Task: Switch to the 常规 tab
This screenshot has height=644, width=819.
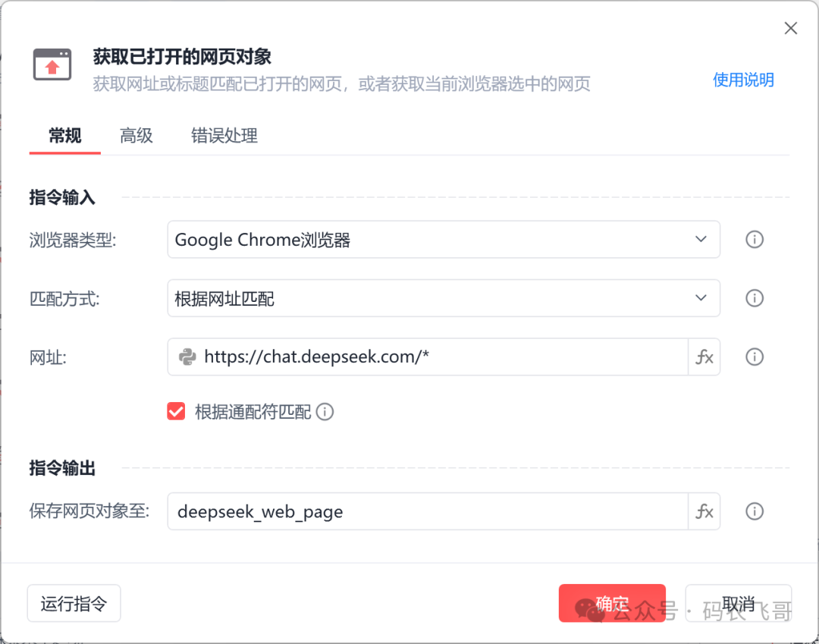Action: 64,136
